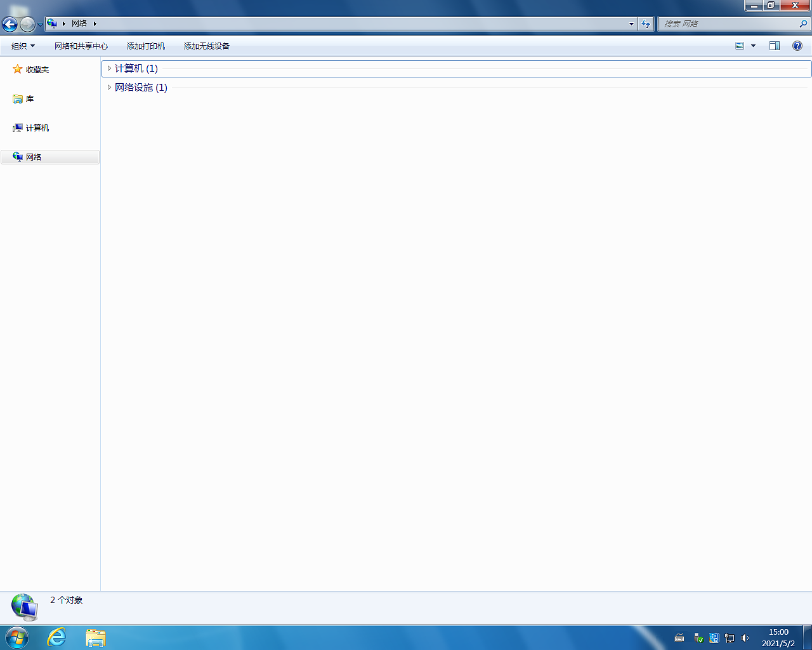This screenshot has width=812, height=650.
Task: Open Windows Explorer help
Action: pyautogui.click(x=797, y=46)
